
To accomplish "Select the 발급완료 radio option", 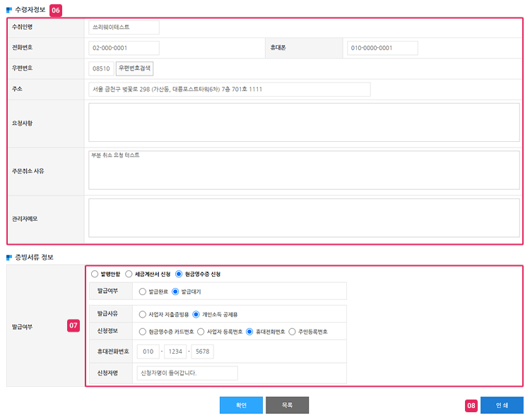I will 143,292.
